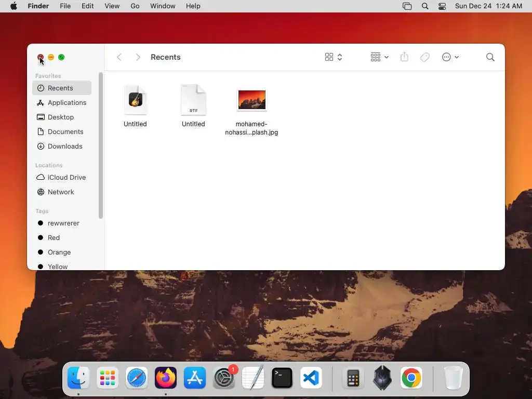Screen dimensions: 532x399
Task: Open the Go menu
Action: 135,6
